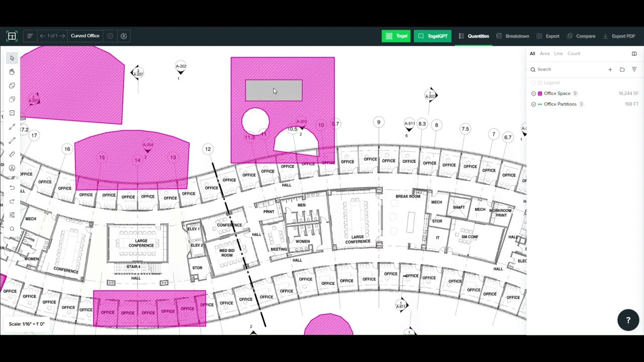
Task: Select the gray rectangle cutout in magenta area
Action: click(274, 90)
